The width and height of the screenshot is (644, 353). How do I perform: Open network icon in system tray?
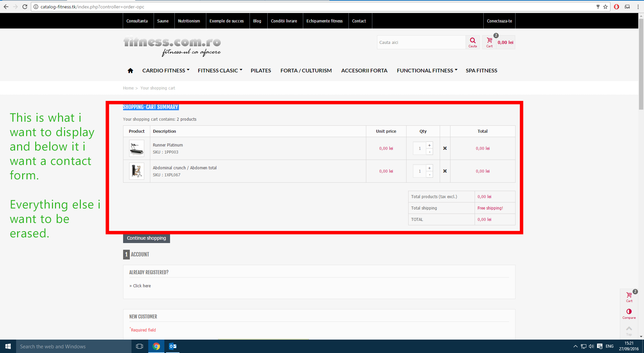pos(584,346)
